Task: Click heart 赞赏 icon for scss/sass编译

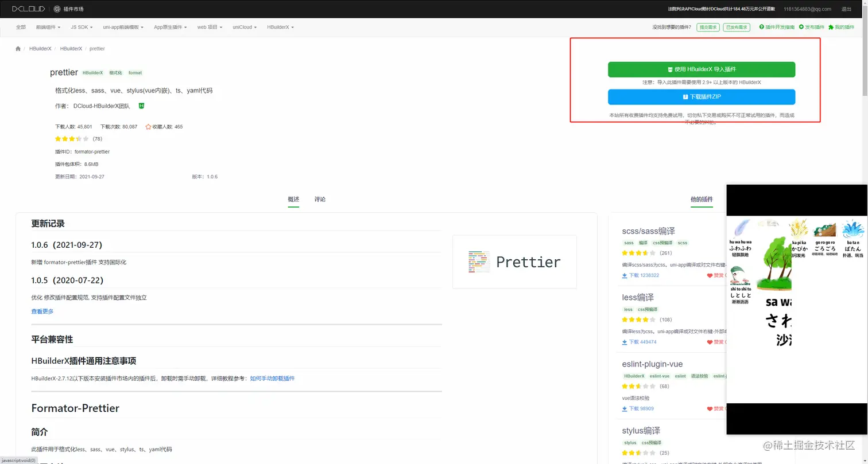Action: click(x=710, y=275)
